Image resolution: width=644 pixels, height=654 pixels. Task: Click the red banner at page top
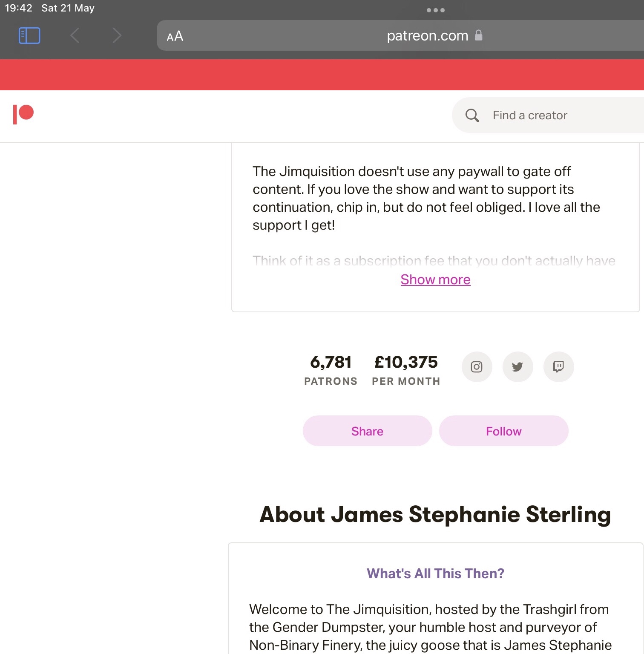pos(322,75)
